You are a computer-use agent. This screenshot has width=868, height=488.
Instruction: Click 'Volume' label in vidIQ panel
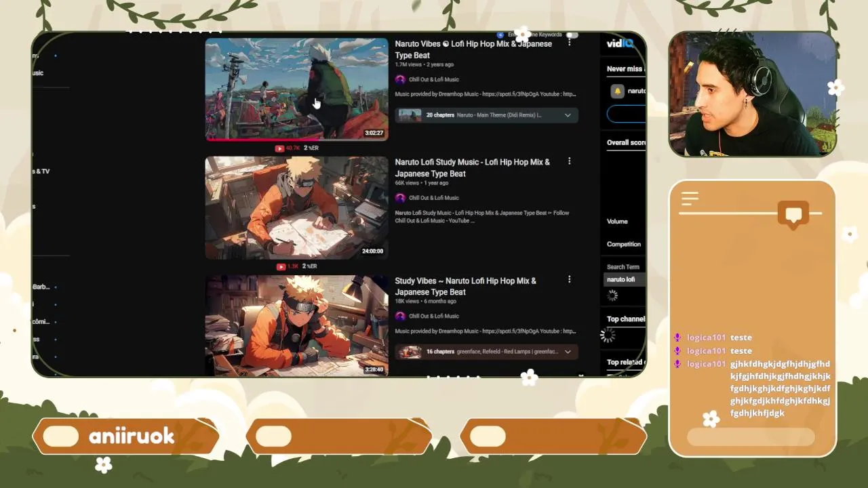click(617, 221)
